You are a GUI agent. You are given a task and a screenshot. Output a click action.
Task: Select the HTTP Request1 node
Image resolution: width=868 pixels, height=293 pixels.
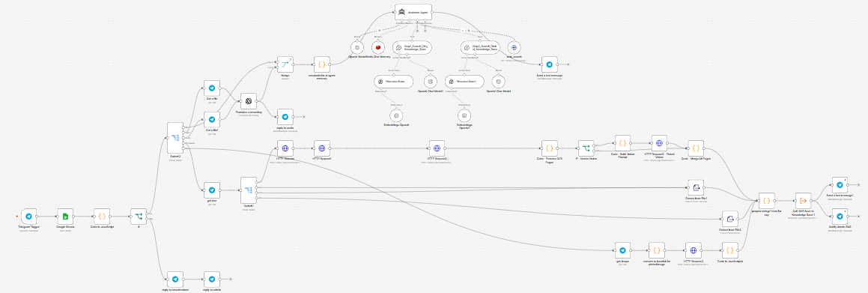(x=322, y=148)
